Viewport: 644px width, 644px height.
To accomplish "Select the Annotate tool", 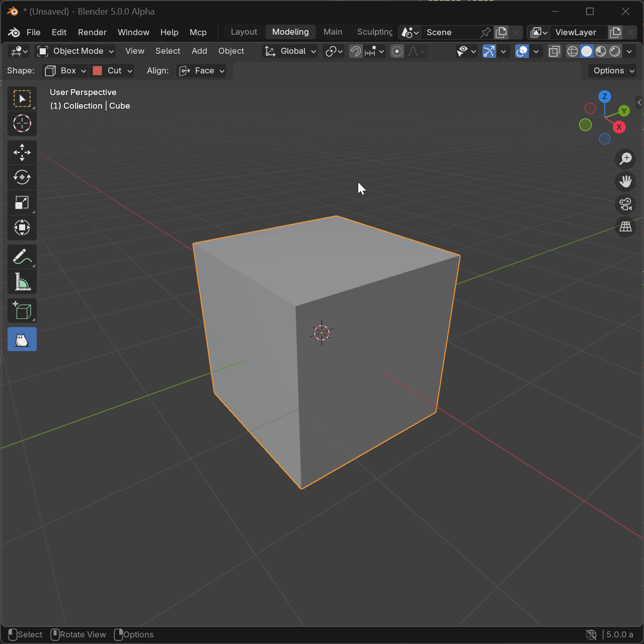I will point(22,257).
